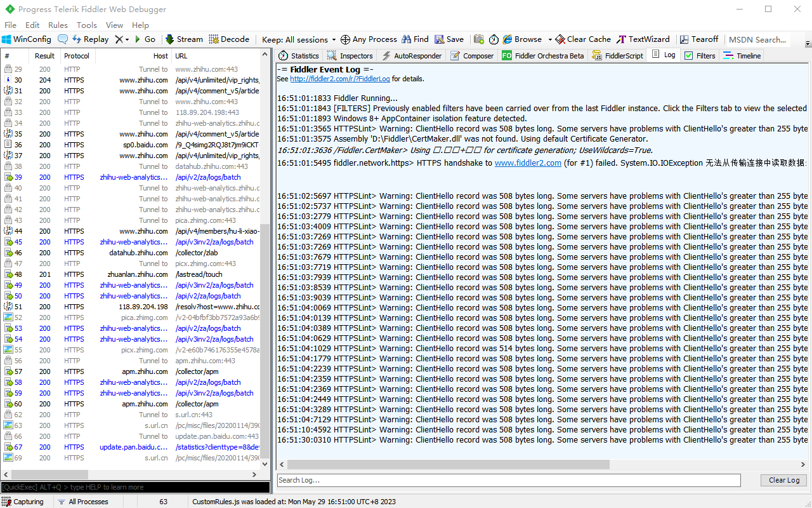812x508 pixels.
Task: Switch to the AutoResponder tab
Action: tap(412, 56)
